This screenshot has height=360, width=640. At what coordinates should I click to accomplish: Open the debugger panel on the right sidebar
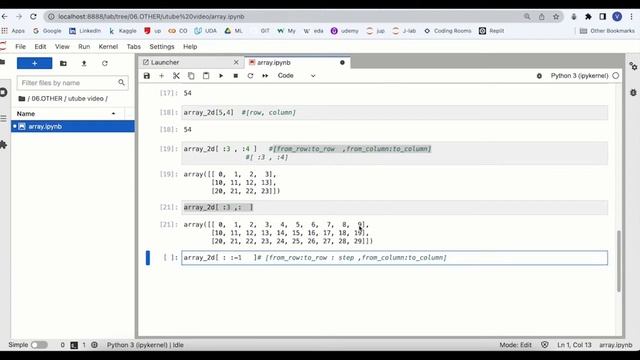pos(633,93)
